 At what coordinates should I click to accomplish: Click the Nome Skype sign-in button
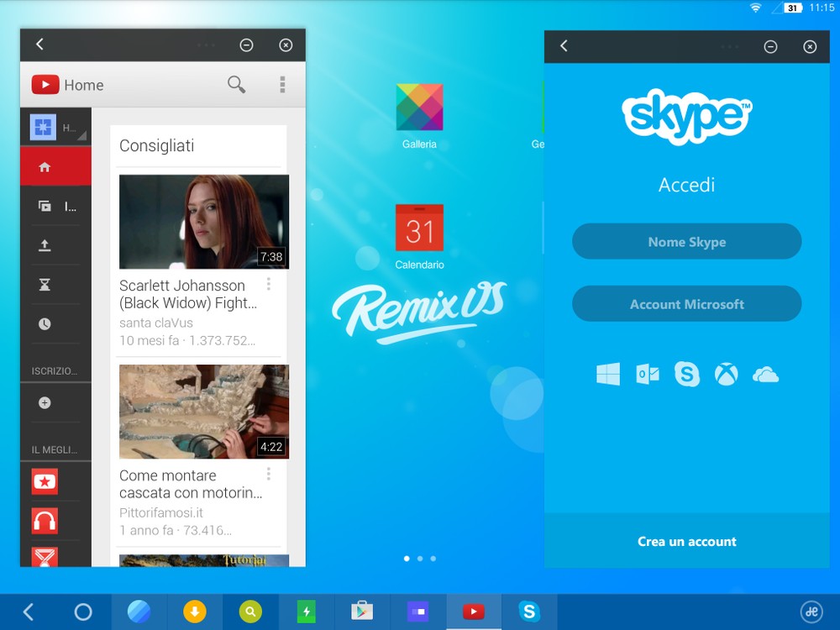point(686,242)
